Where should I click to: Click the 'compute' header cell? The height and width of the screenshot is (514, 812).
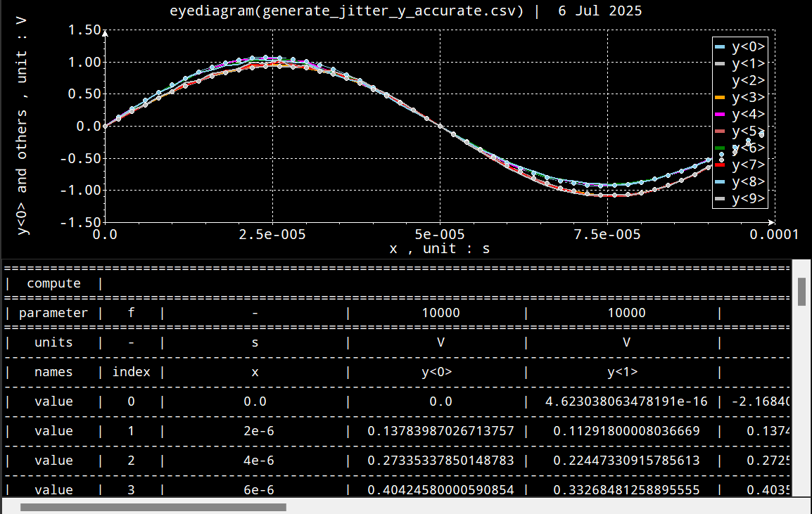coord(53,283)
